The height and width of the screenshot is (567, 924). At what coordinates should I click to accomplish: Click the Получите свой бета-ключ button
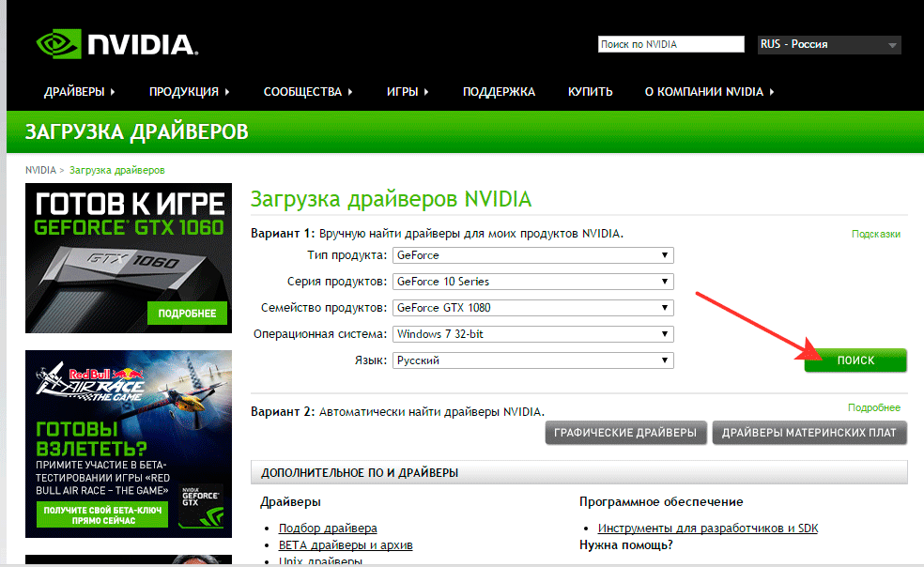click(x=102, y=515)
